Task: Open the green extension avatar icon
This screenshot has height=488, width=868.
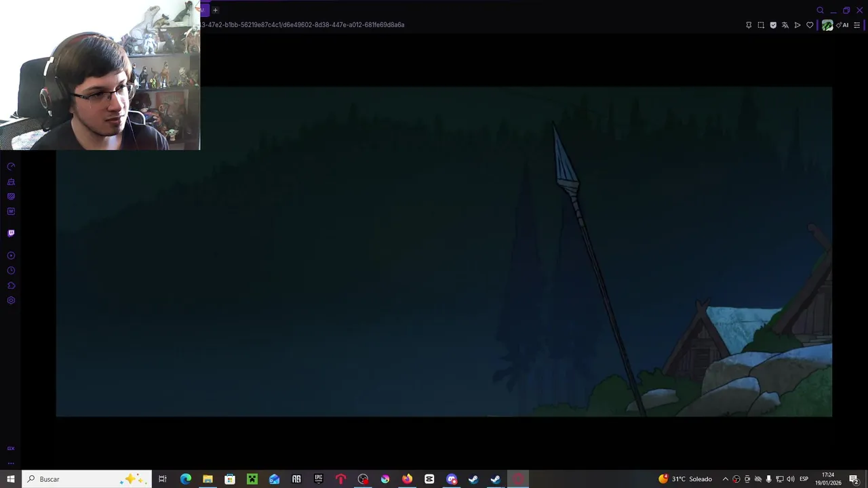Action: [827, 25]
